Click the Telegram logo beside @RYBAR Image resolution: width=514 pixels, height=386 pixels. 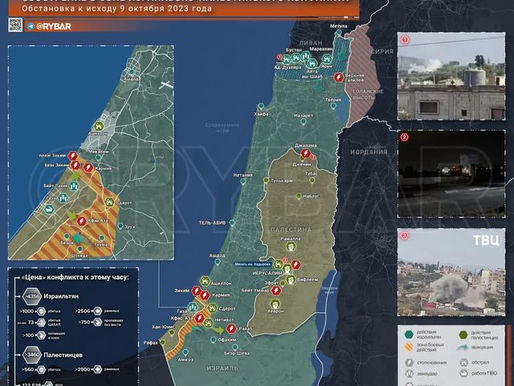click(x=31, y=26)
